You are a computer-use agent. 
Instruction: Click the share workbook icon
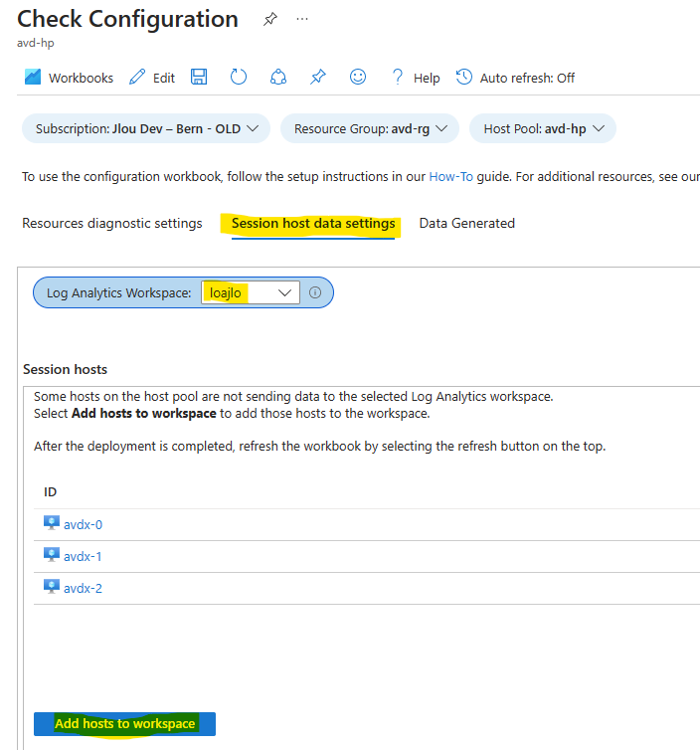click(x=278, y=78)
